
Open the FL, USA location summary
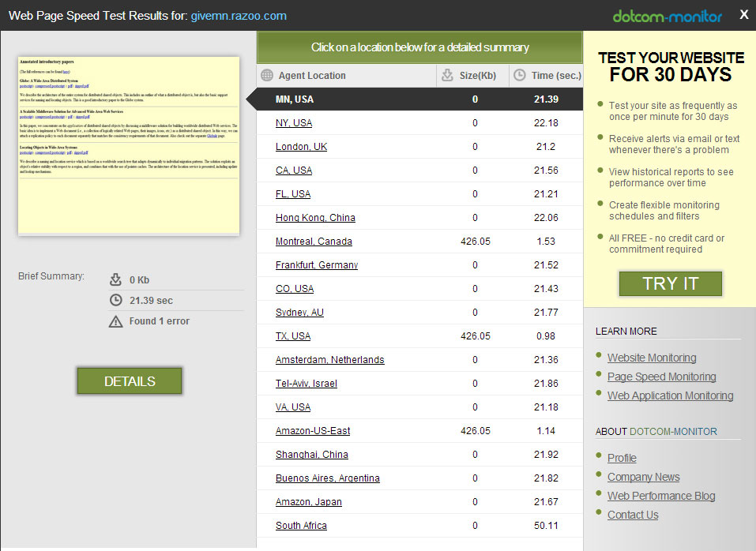pyautogui.click(x=293, y=193)
